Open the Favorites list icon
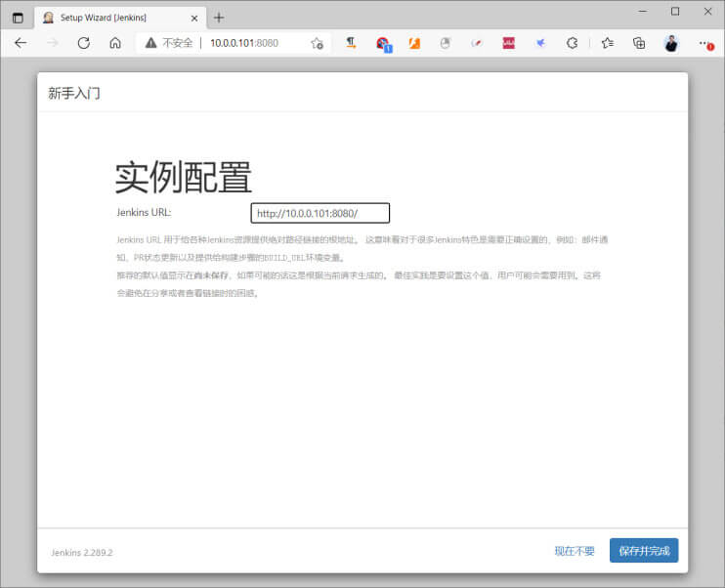Screen dimensions: 725x588 (x=608, y=43)
